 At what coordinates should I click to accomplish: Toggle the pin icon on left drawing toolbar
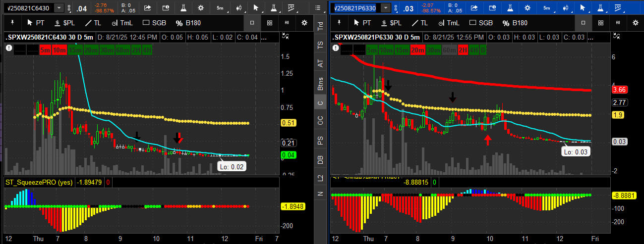[12, 23]
